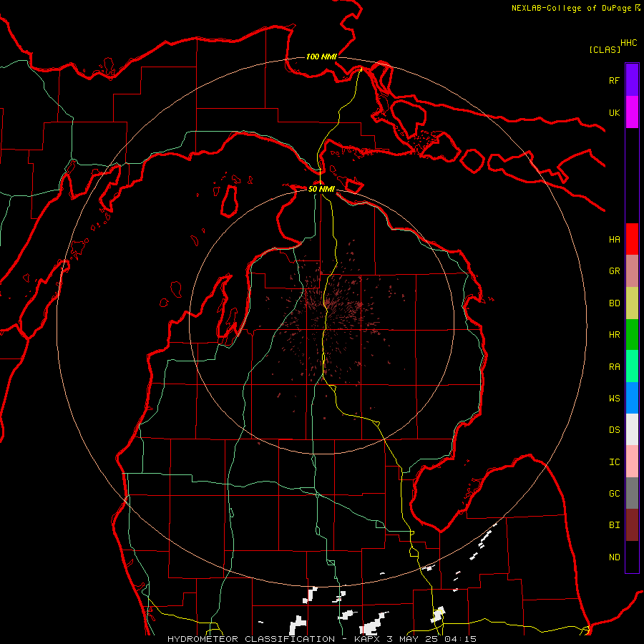644x644 pixels.
Task: Click the UK magenta legend swatch
Action: point(632,112)
